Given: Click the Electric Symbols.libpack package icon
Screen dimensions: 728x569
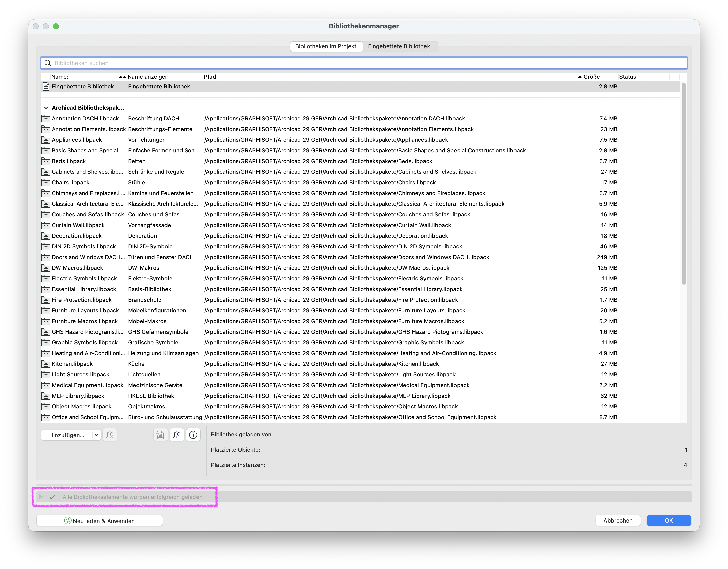Looking at the screenshot, I should (46, 278).
